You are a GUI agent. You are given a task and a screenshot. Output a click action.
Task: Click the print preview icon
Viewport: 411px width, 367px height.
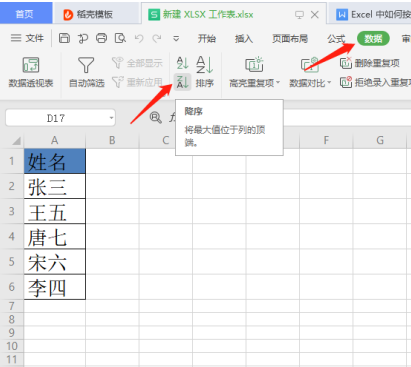[120, 38]
